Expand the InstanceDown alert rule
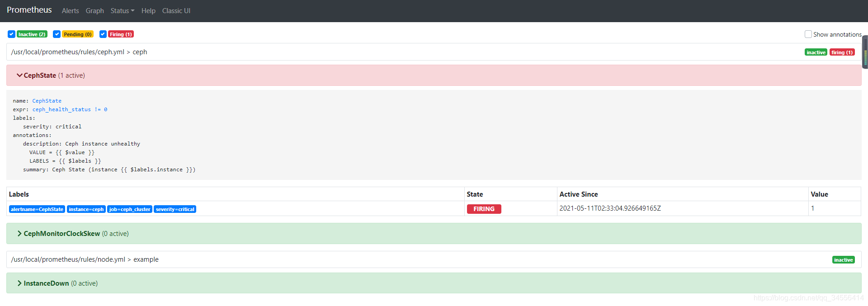The width and height of the screenshot is (868, 306). [x=434, y=283]
